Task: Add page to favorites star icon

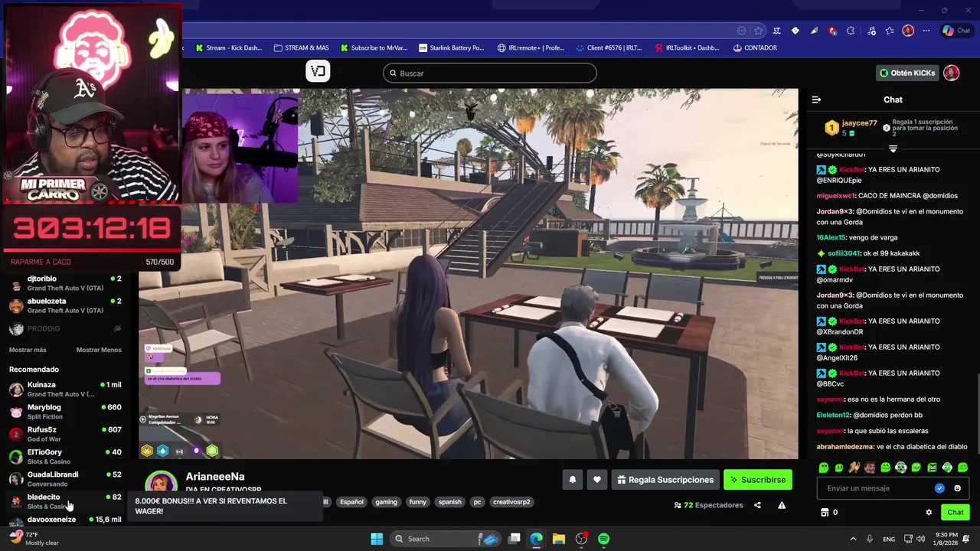Action: pyautogui.click(x=758, y=31)
